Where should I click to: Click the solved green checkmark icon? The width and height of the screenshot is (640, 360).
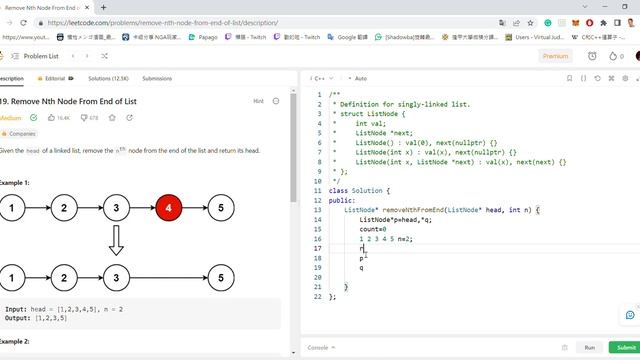click(33, 118)
